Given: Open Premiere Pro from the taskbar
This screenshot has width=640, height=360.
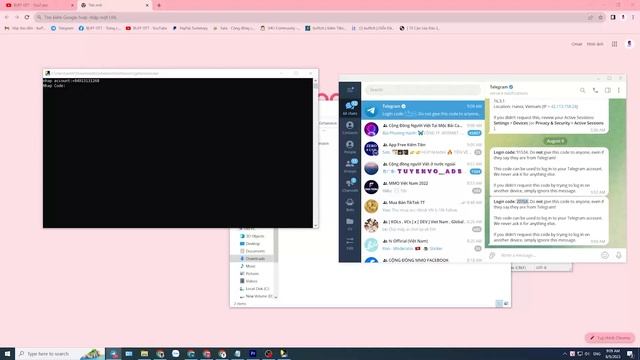Looking at the screenshot, I should coord(253,353).
